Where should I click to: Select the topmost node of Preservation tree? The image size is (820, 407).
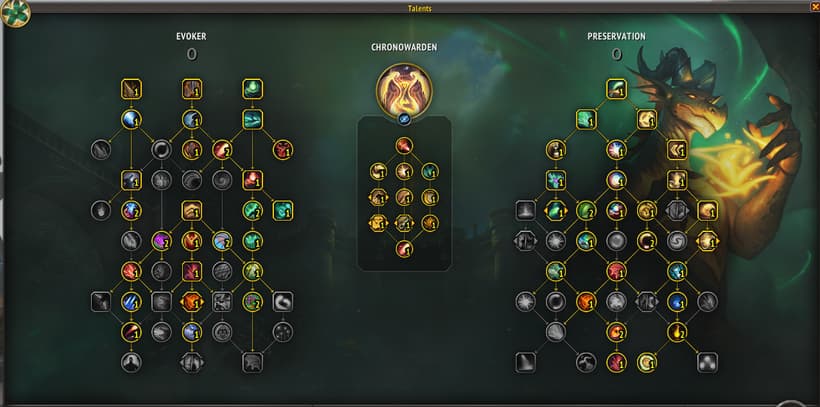coord(617,89)
